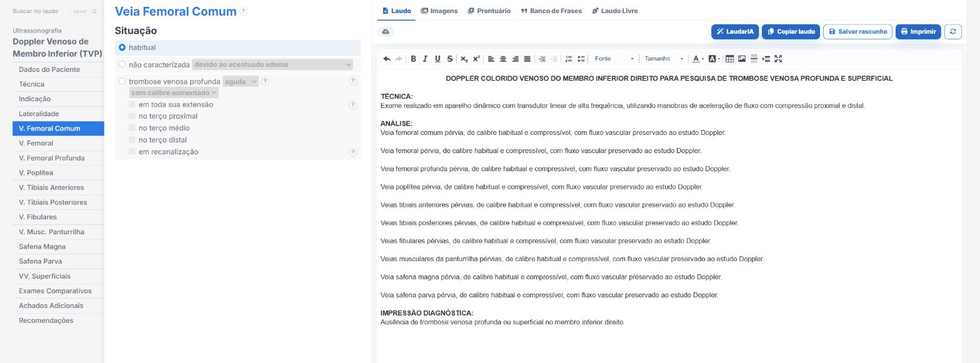Open the text color picker
Viewport: 980px width, 363px height.
697,59
